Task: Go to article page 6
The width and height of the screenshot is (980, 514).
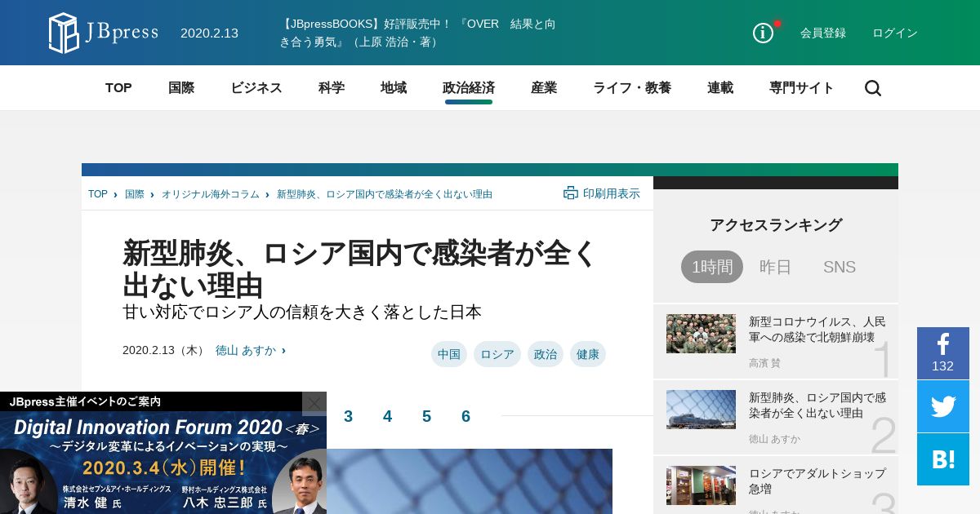Action: [465, 416]
